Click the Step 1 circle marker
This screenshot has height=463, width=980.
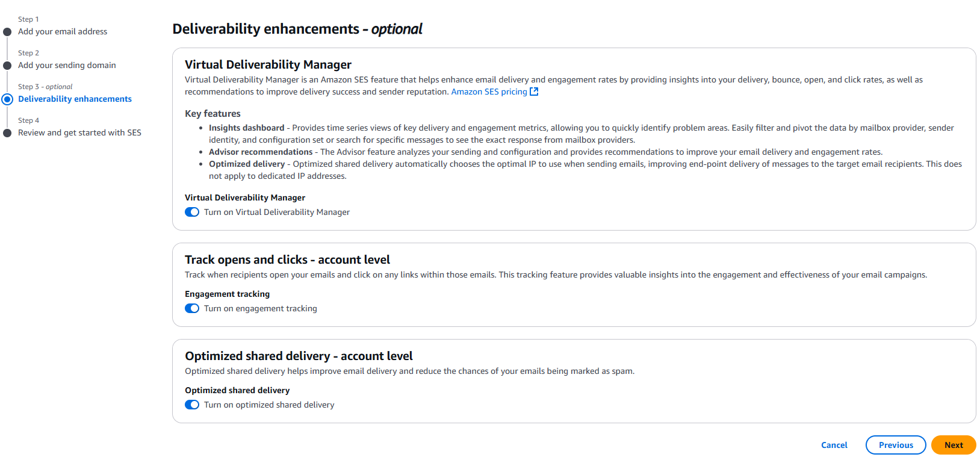pos(7,32)
